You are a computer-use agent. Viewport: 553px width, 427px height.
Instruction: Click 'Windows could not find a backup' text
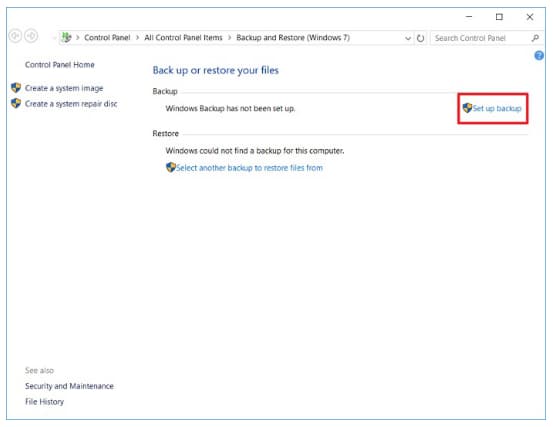click(255, 151)
